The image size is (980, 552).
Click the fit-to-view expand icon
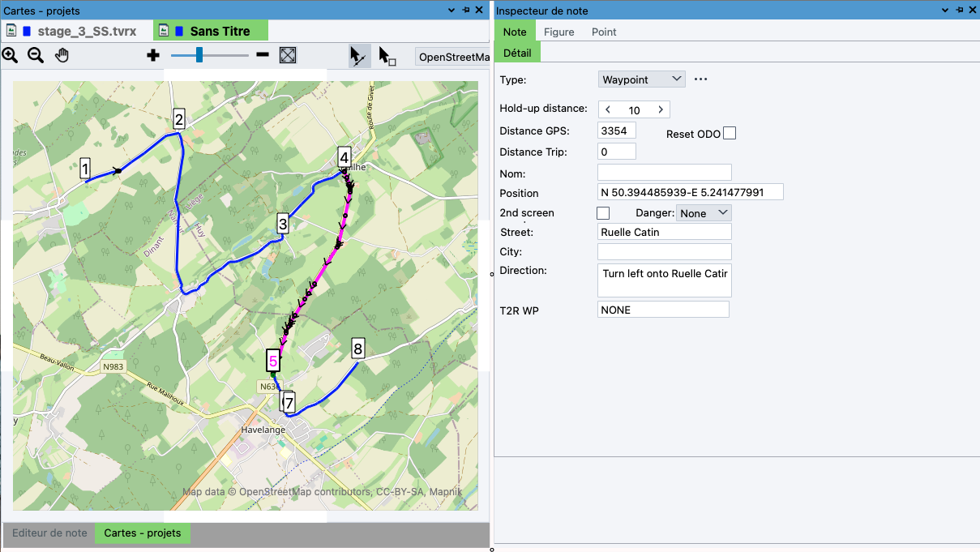[x=288, y=55]
